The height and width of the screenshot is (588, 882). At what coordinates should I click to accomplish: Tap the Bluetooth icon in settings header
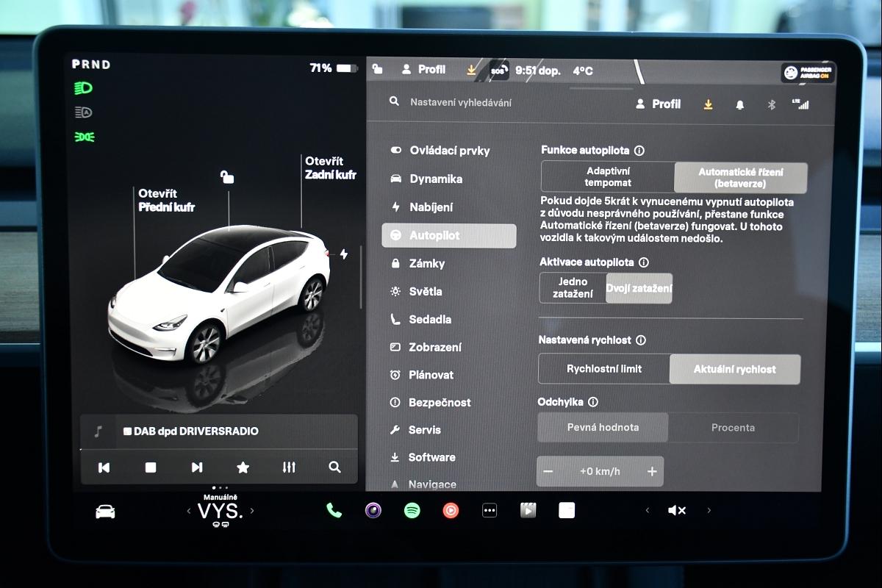772,105
